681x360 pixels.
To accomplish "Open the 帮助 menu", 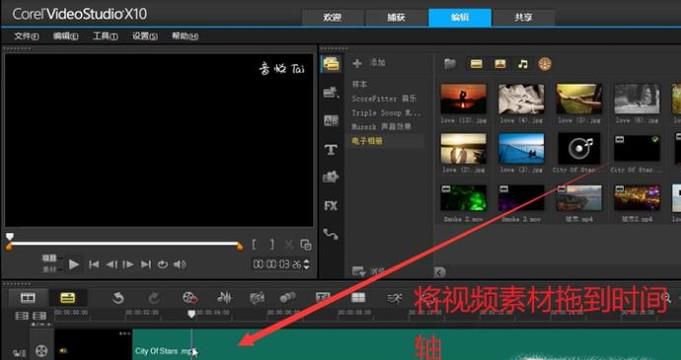I will coord(185,36).
